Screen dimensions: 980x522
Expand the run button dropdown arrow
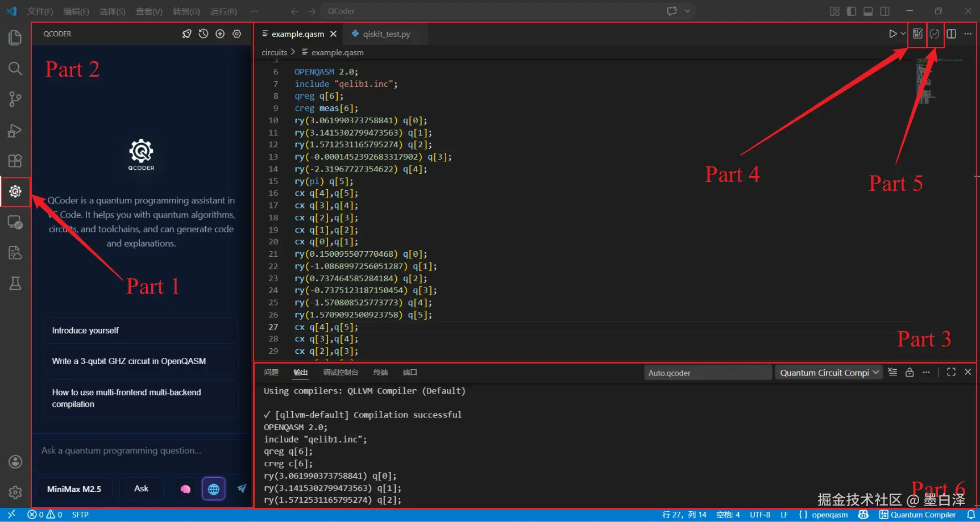click(x=903, y=34)
